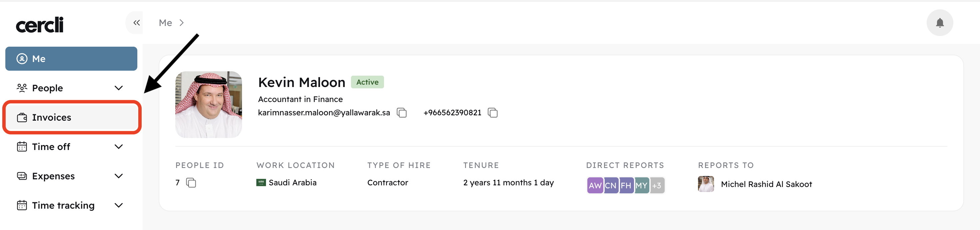The height and width of the screenshot is (230, 980).
Task: Copy Kevin's email using the copy icon
Action: (401, 113)
